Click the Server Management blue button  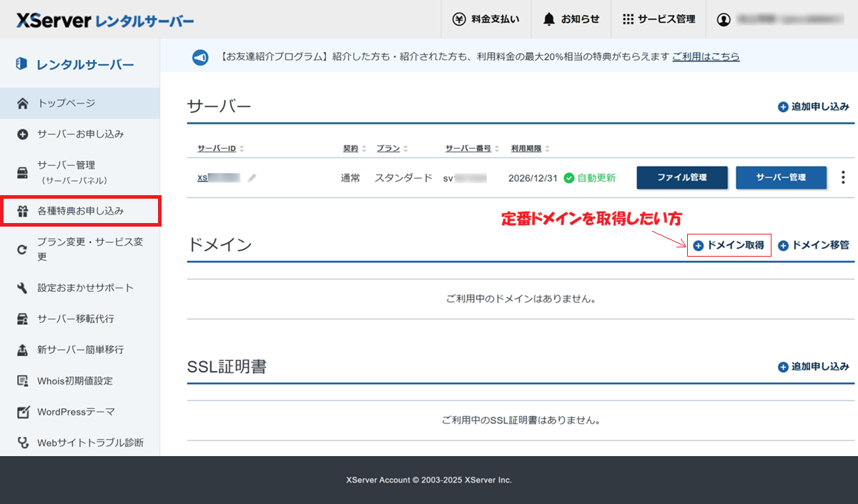(781, 177)
